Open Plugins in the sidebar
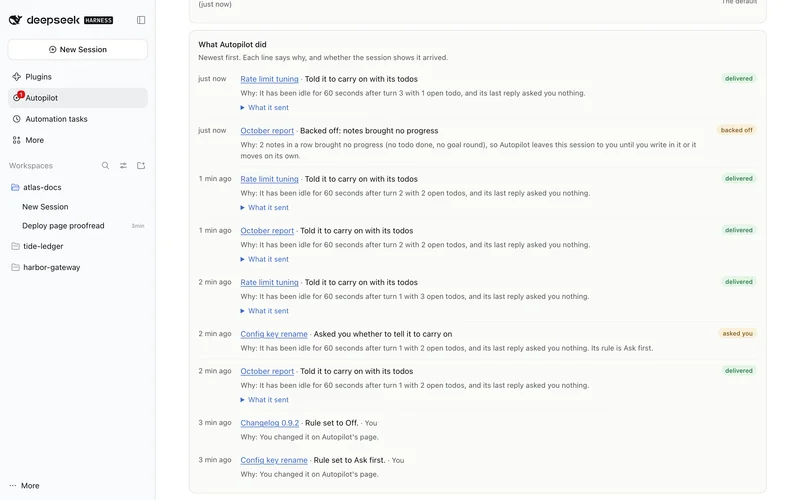 coord(78,77)
